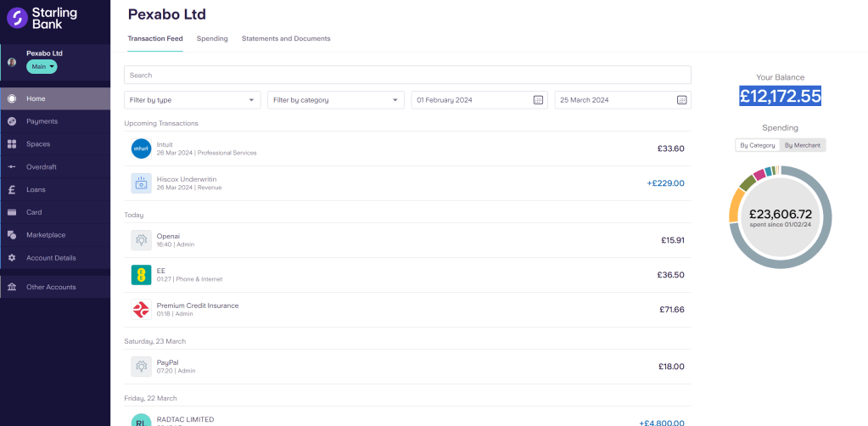
Task: Open the Hiscox Underwritin transaction
Action: click(x=407, y=183)
